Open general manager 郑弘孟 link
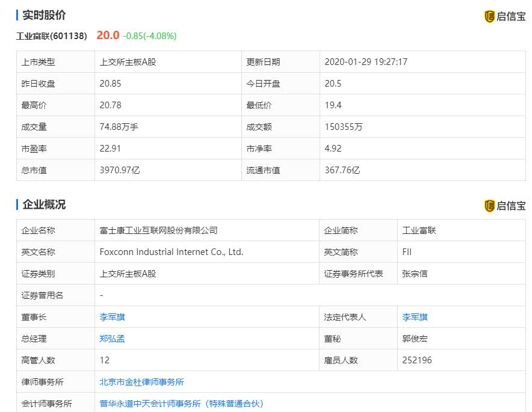This screenshot has height=412, width=532. (x=113, y=339)
